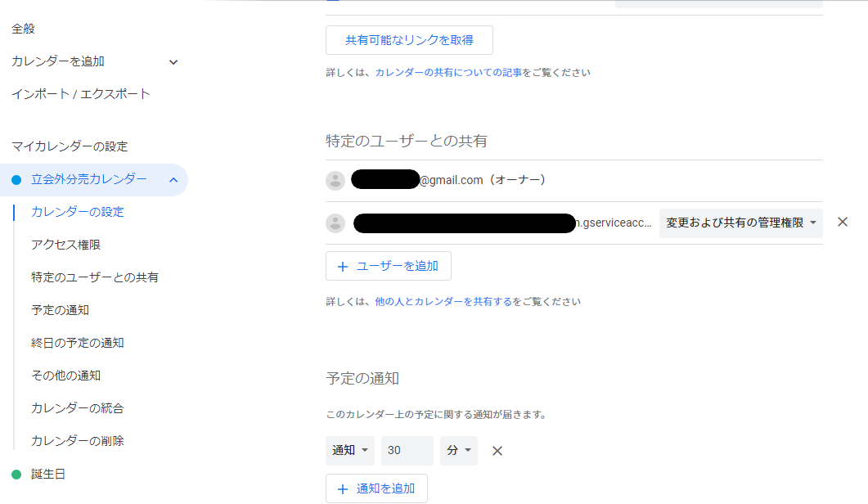Jump to カレンダーの削除 section
This screenshot has width=868, height=504.
pos(78,441)
